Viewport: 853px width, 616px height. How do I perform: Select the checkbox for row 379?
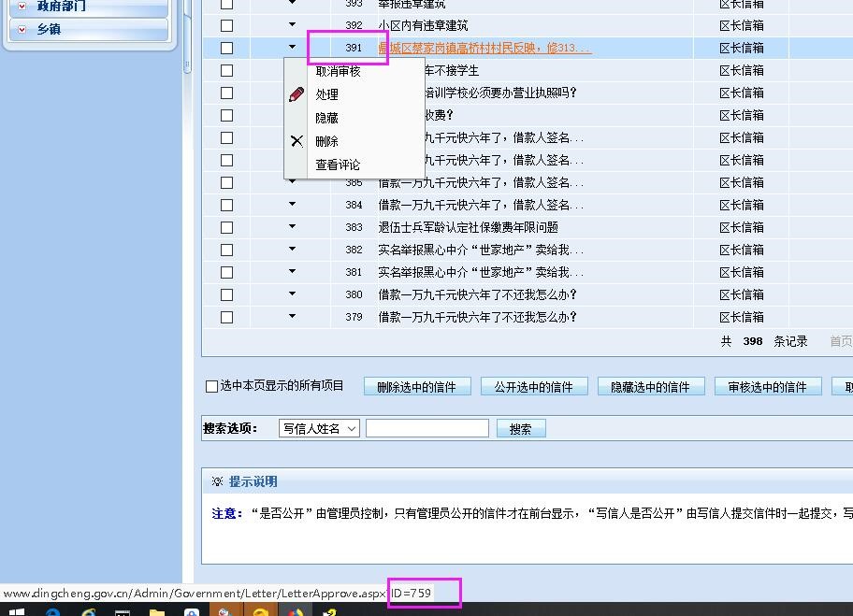click(x=226, y=317)
